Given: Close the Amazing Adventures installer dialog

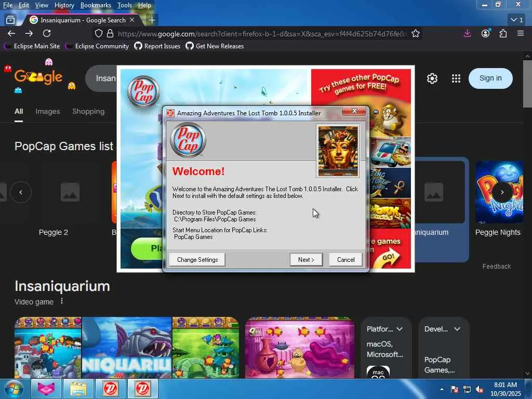Looking at the screenshot, I should pos(354,111).
